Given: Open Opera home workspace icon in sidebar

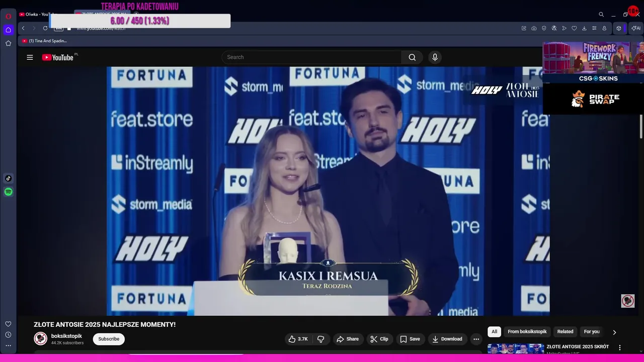Looking at the screenshot, I should point(8,30).
